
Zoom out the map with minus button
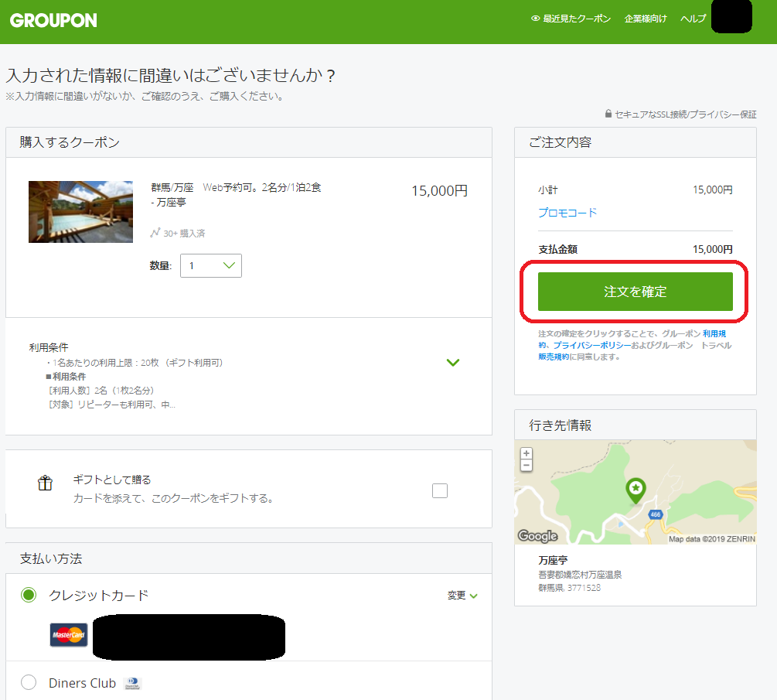[527, 466]
